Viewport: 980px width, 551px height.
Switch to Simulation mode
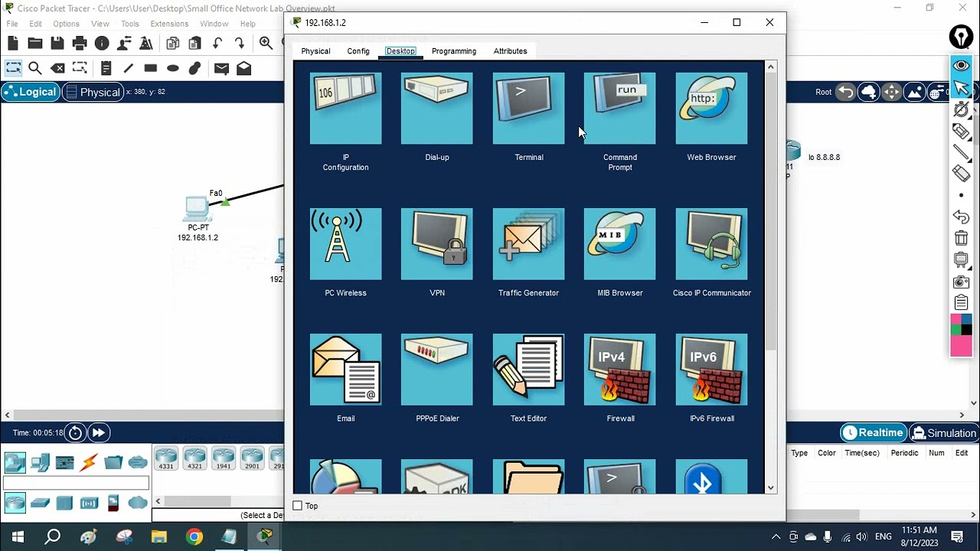coord(944,433)
